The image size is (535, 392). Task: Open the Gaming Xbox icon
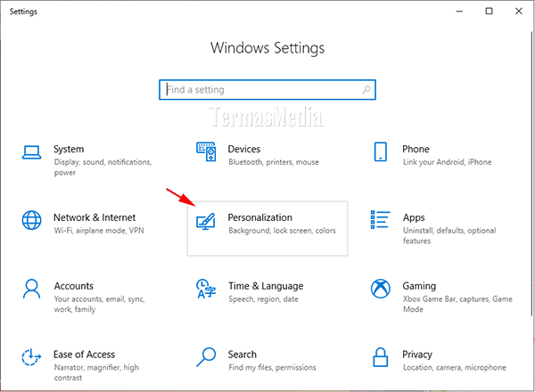click(381, 289)
